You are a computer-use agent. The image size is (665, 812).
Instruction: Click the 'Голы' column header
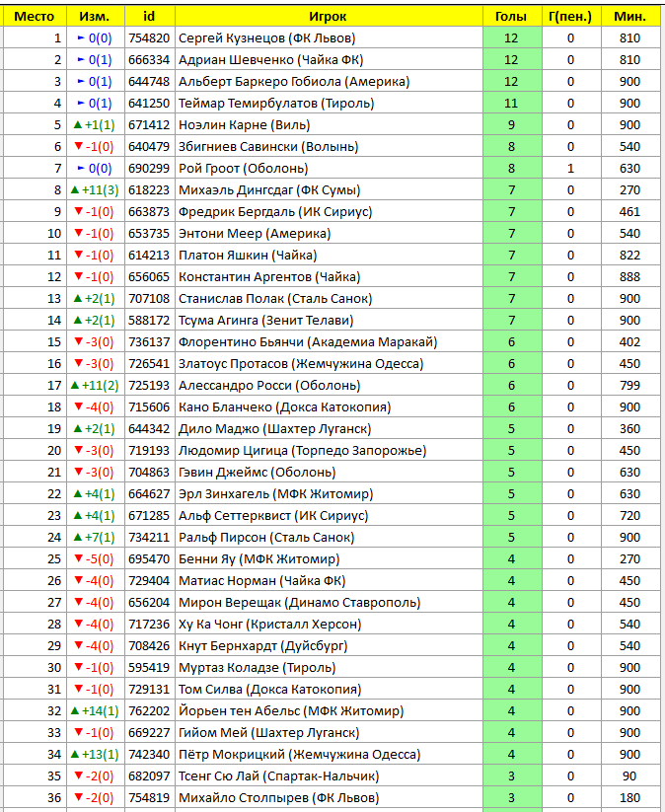coord(512,17)
